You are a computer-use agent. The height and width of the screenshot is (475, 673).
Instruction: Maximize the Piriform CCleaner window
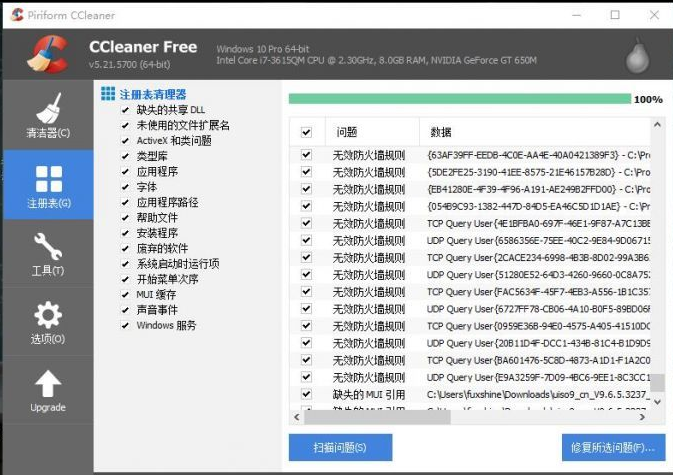click(615, 15)
